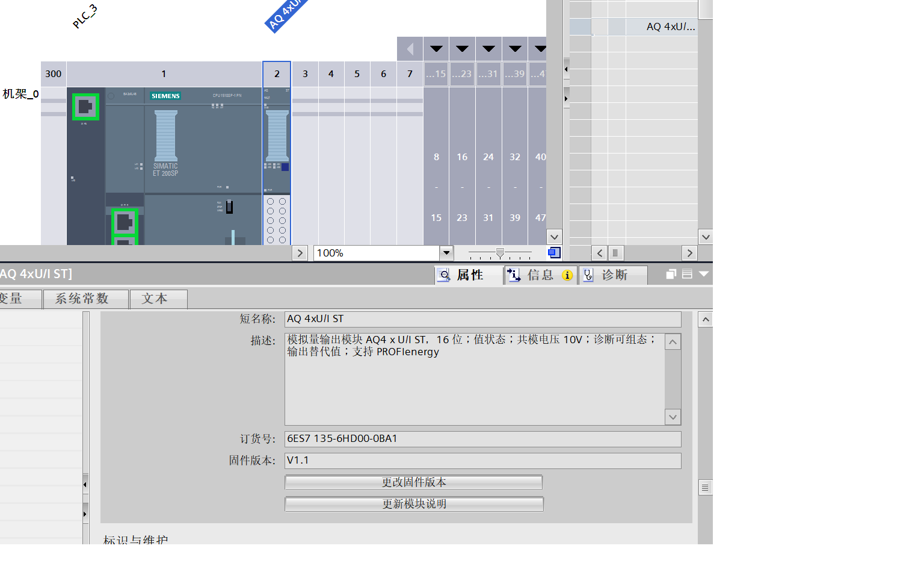Viewport: 924px width, 578px height.
Task: Click the yellow info icon on 信息 tab
Action: (567, 275)
